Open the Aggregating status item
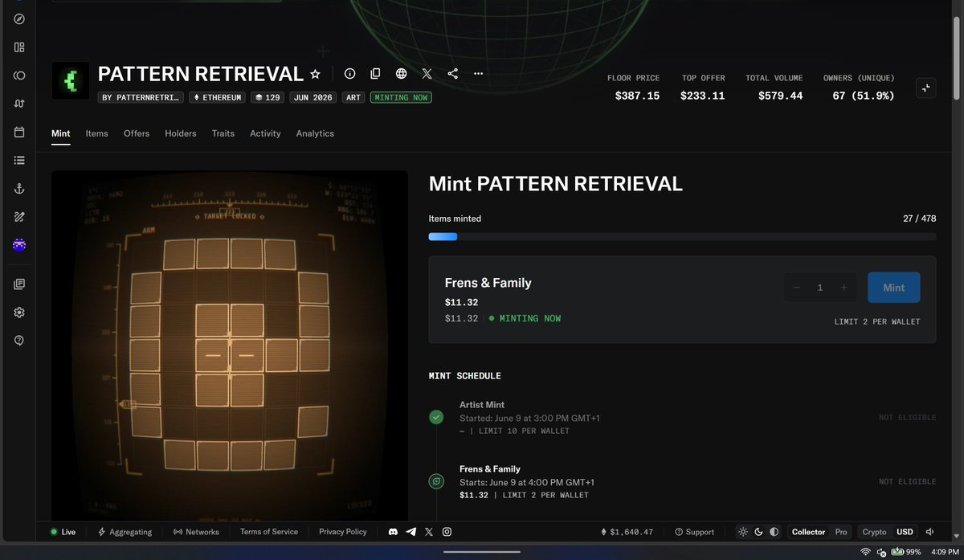964x560 pixels. click(125, 532)
